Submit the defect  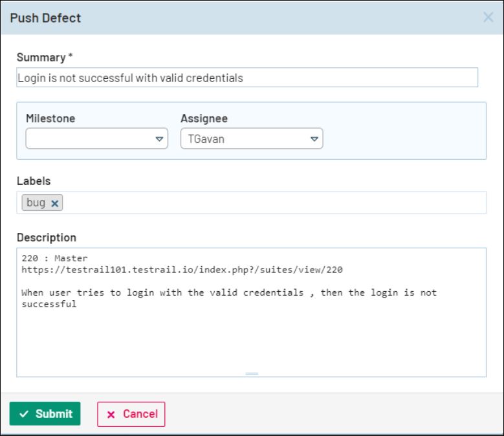(45, 414)
